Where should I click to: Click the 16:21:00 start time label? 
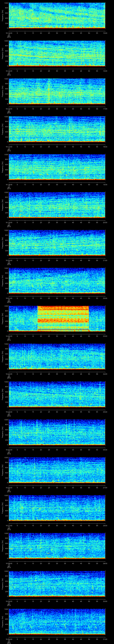point(9,298)
